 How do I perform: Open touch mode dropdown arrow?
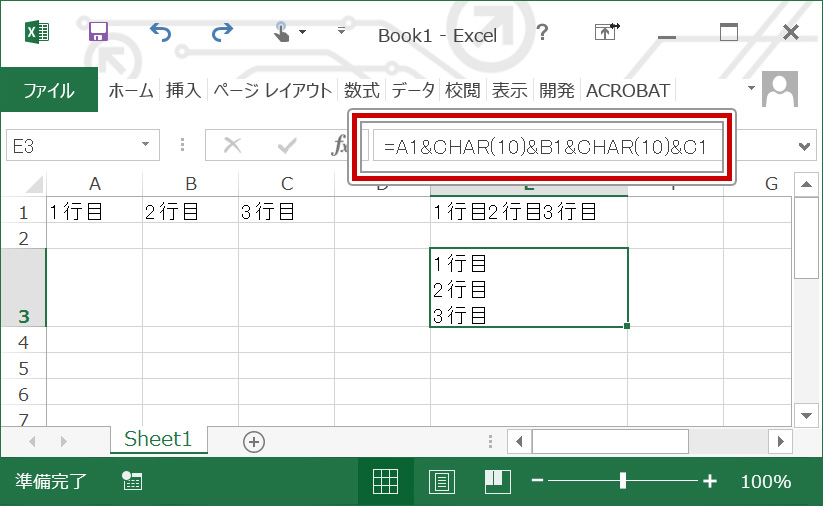(x=303, y=32)
